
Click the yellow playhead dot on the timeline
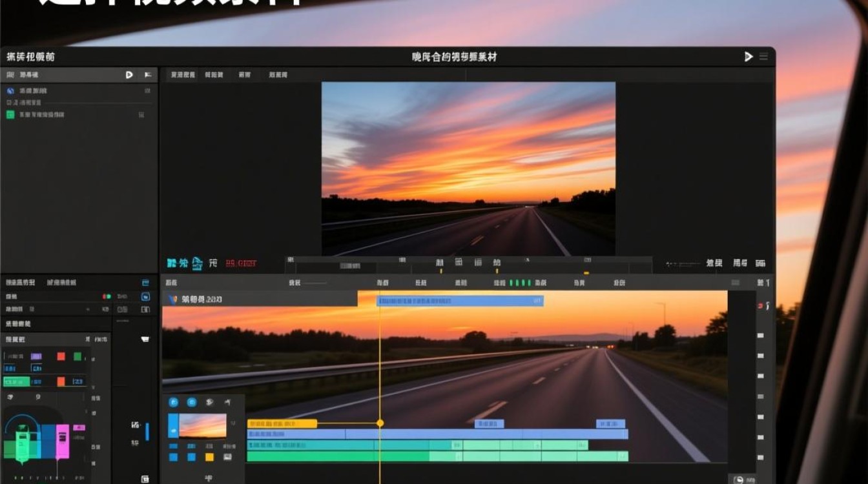[380, 423]
